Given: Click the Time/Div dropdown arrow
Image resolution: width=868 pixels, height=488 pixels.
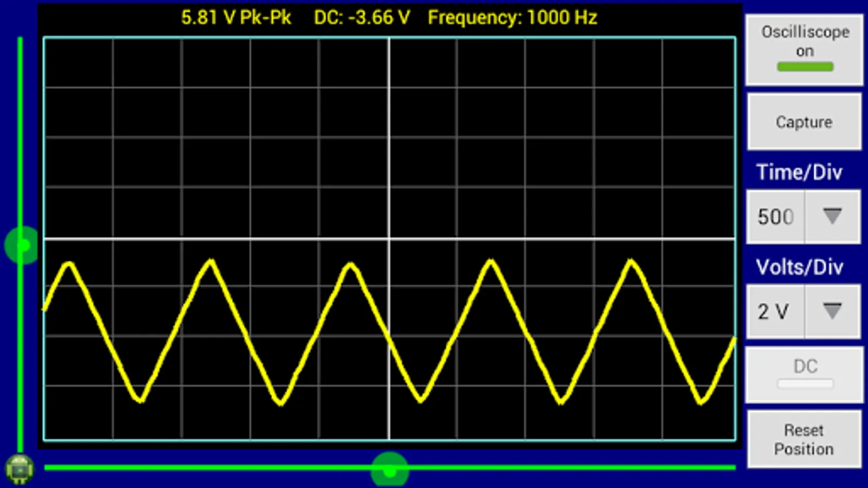Looking at the screenshot, I should click(832, 216).
